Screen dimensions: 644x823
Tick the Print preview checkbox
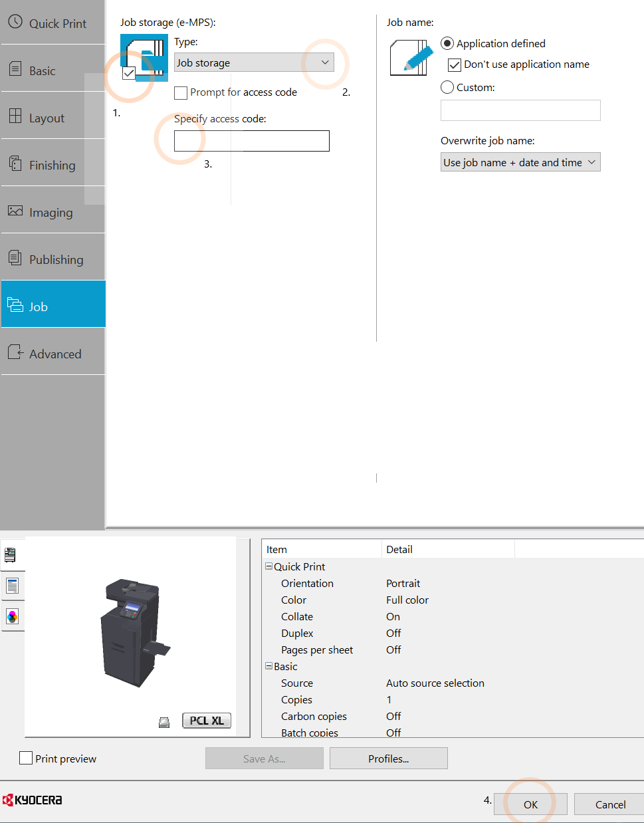click(x=27, y=759)
